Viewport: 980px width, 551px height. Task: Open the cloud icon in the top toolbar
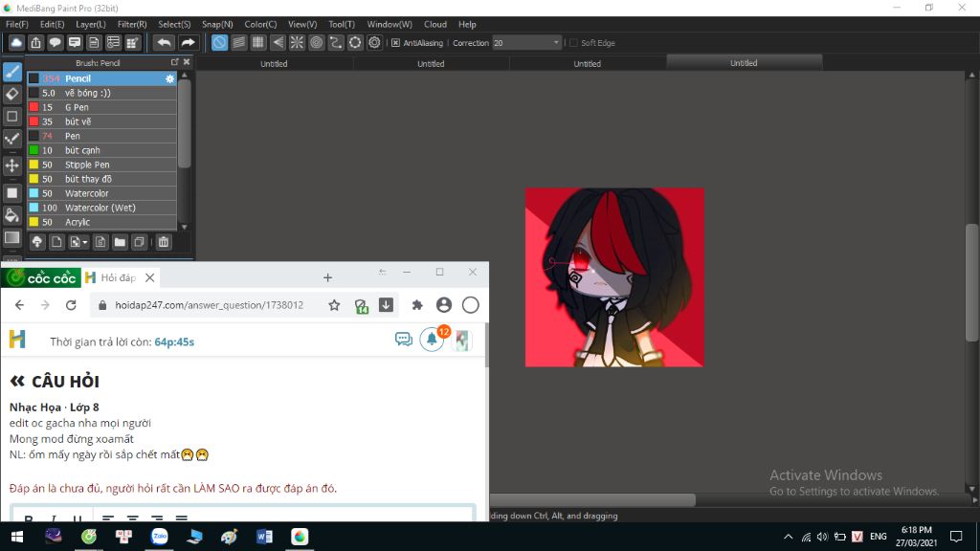[16, 42]
